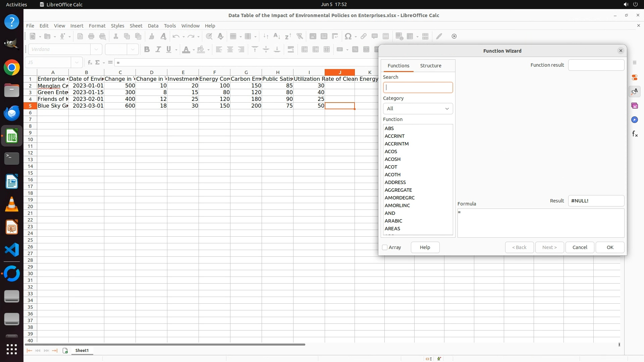Expand the Category dropdown showing All
This screenshot has height=362, width=644.
(418, 109)
